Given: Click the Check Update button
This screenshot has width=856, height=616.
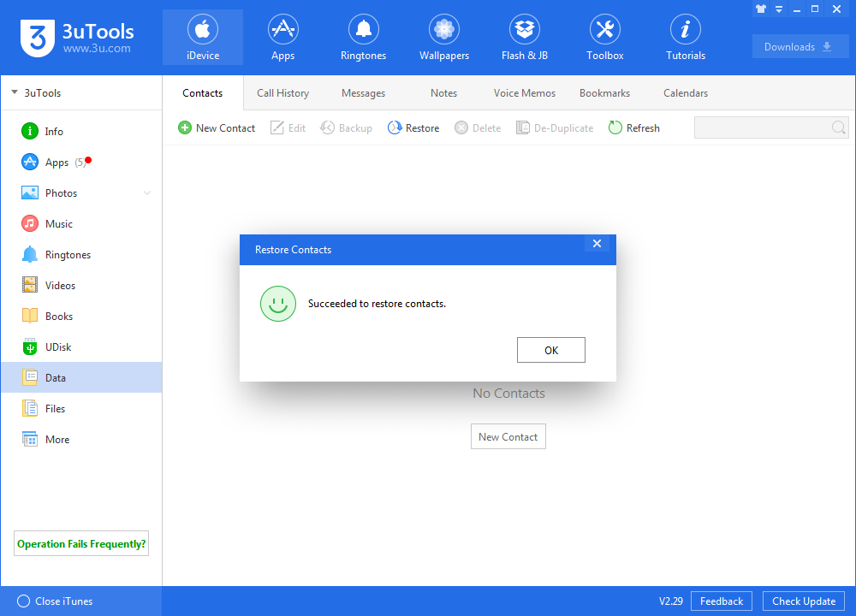Looking at the screenshot, I should (x=804, y=601).
